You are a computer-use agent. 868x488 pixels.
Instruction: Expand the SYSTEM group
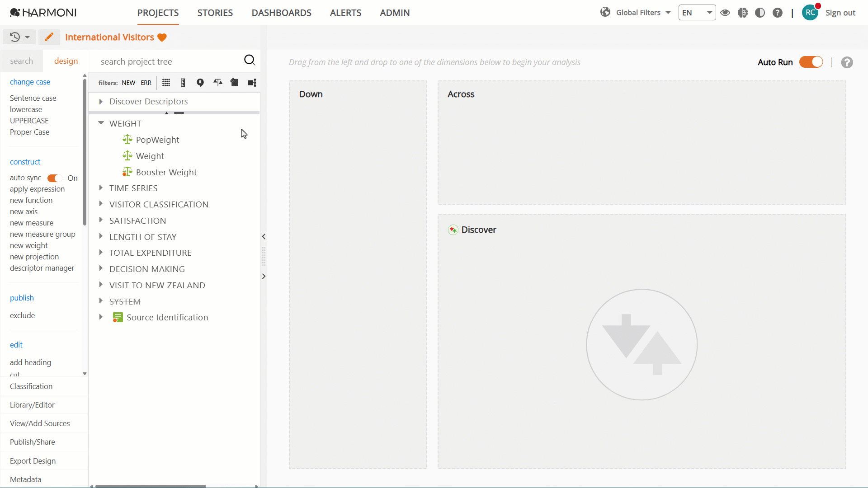[x=101, y=300]
